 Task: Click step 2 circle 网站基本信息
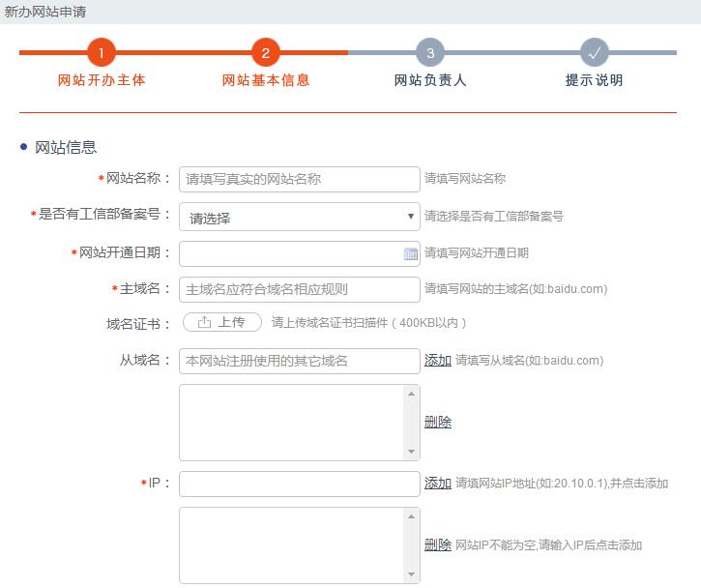click(266, 52)
